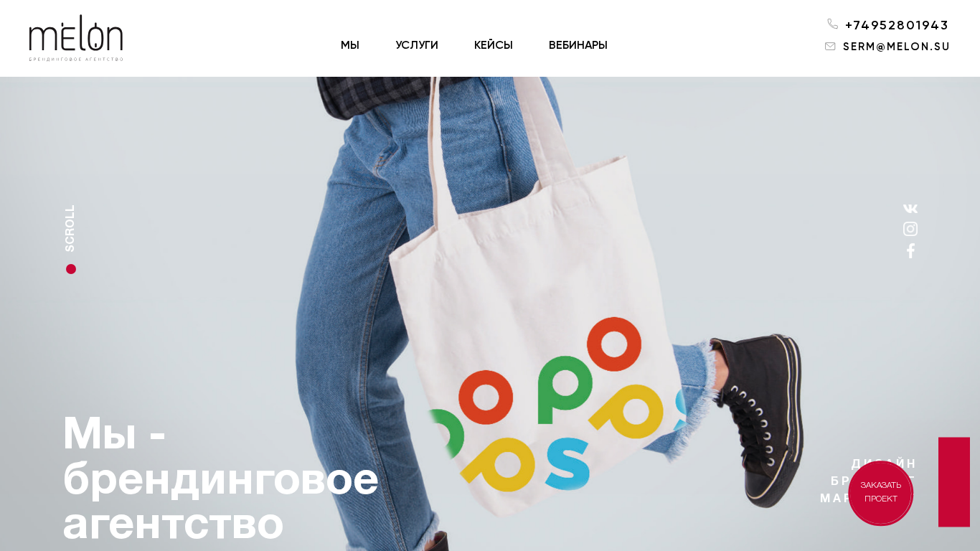The image size is (980, 551).
Task: Click the Мы - брендинговое агентство heading
Action: pyautogui.click(x=221, y=478)
